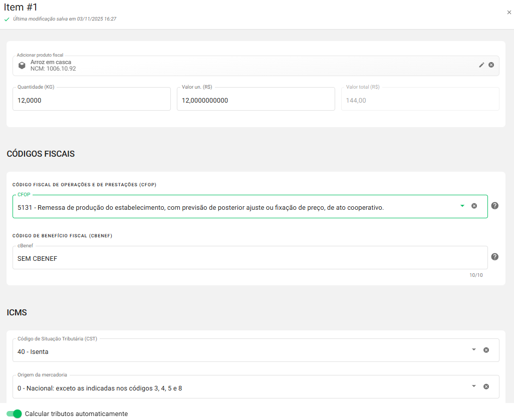Image resolution: width=514 pixels, height=420 pixels.
Task: Click the Valor total (R$) field
Action: pyautogui.click(x=420, y=100)
